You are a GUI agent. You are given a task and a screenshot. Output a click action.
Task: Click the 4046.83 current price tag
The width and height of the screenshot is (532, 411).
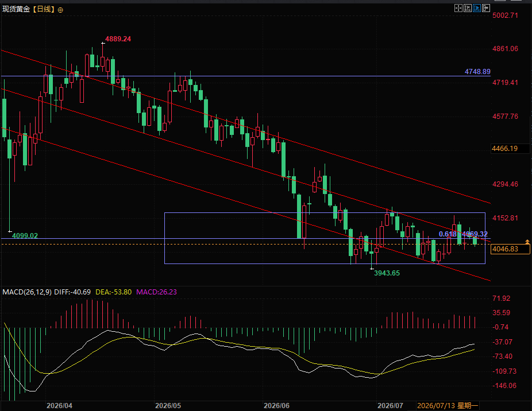[510, 249]
